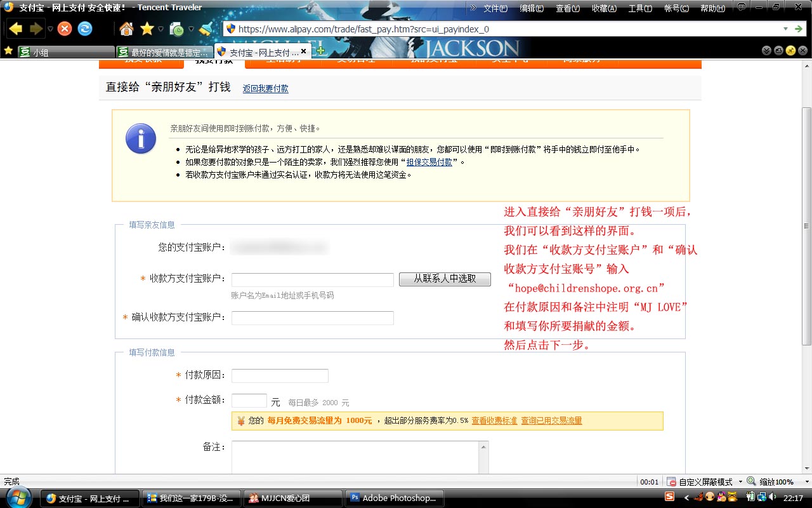Open the favorites star dropdown arrow
Viewport: 812px width, 508px height.
(160, 29)
